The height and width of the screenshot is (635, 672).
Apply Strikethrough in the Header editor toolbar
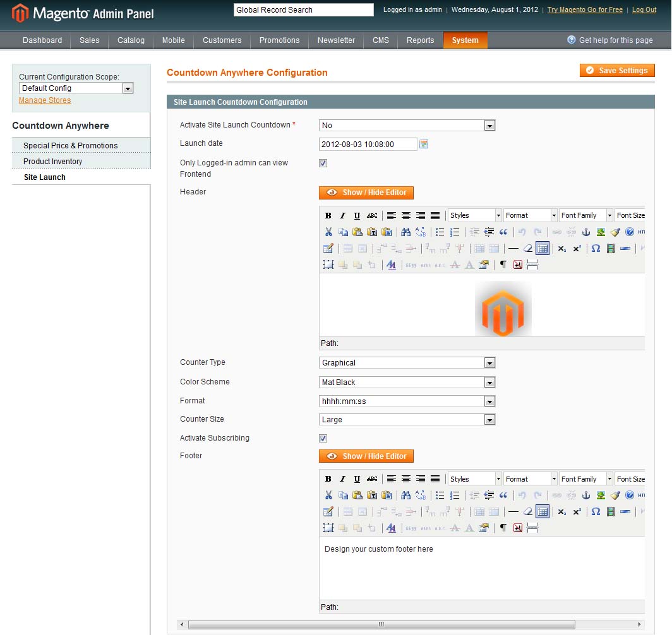372,215
